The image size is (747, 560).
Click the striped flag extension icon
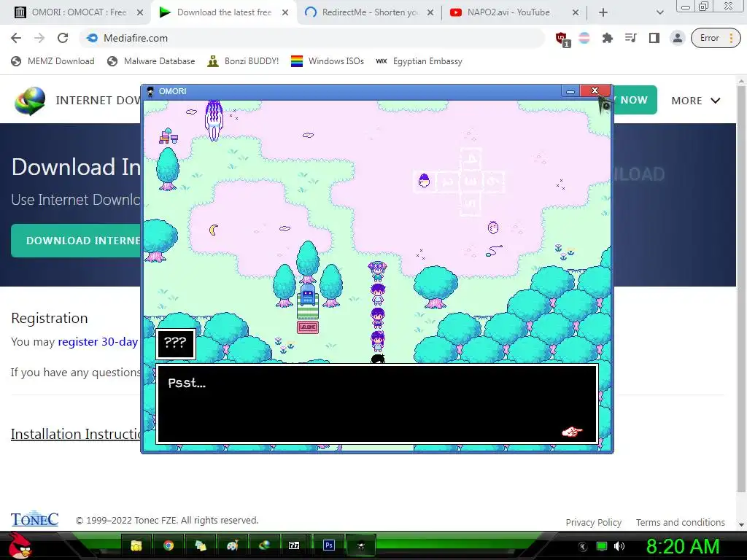pos(584,38)
